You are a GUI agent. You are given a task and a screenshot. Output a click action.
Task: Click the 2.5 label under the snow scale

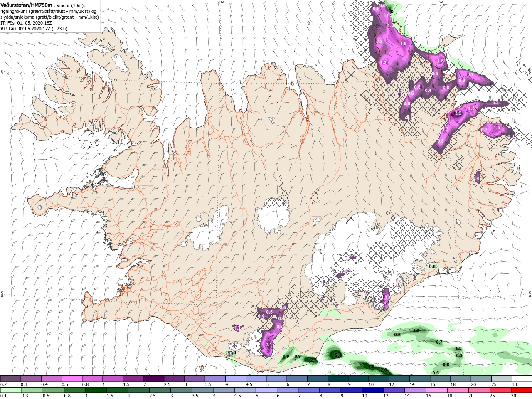pyautogui.click(x=167, y=384)
